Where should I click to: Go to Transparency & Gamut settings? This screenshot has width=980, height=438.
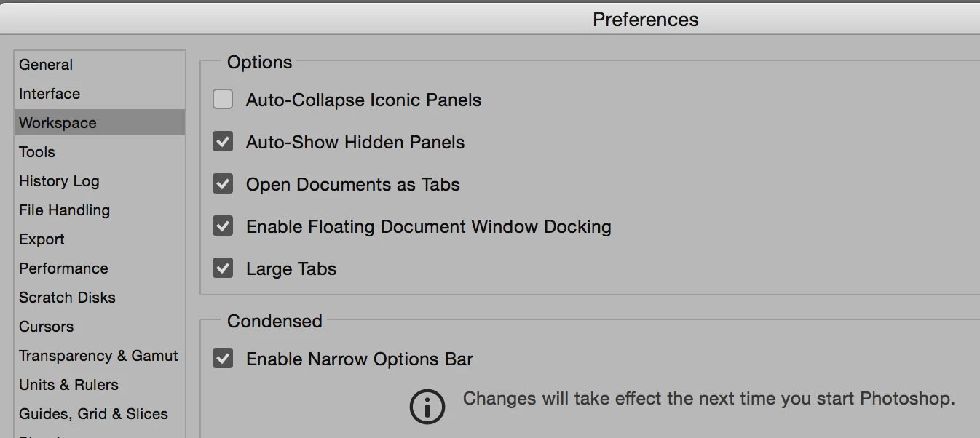point(98,356)
